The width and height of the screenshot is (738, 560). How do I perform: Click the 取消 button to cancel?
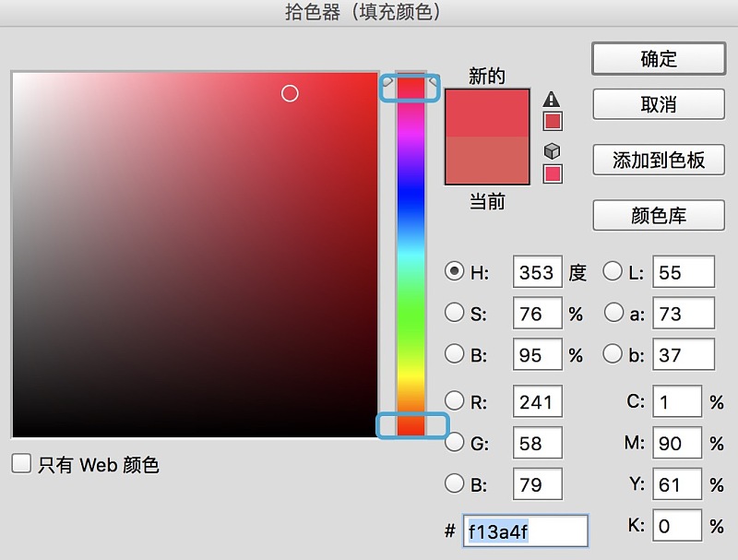(658, 104)
